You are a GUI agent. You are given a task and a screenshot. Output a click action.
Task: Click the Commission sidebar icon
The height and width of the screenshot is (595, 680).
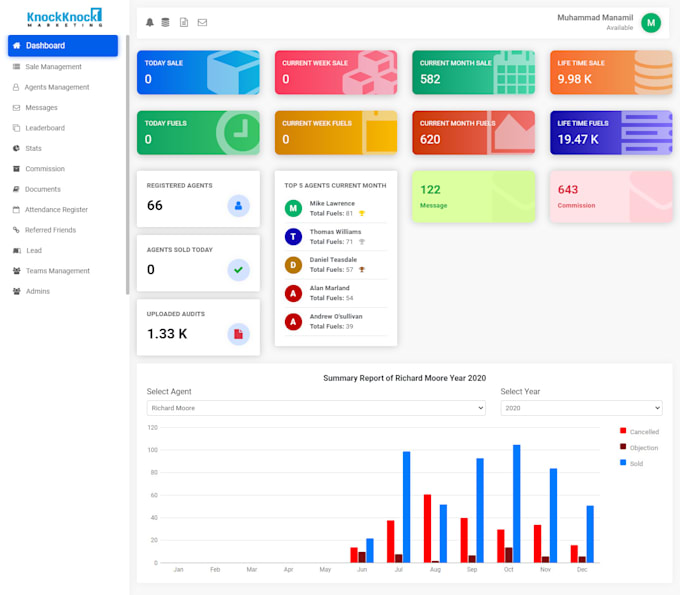point(16,169)
